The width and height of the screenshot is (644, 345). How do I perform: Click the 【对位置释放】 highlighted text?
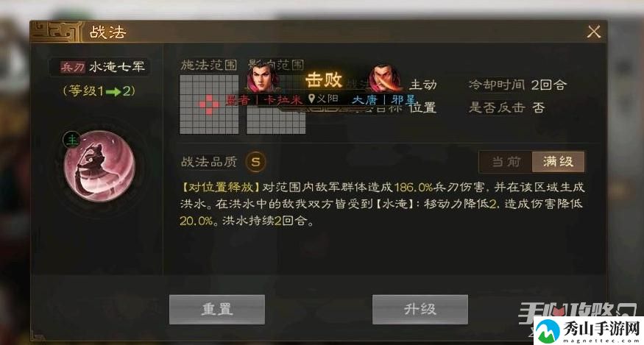[x=220, y=188]
